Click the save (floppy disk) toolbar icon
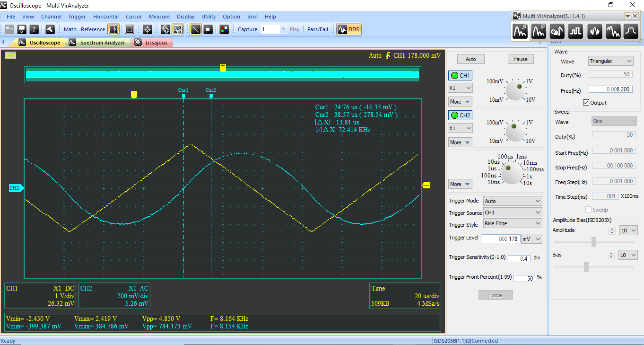This screenshot has height=345, width=644. [22, 29]
